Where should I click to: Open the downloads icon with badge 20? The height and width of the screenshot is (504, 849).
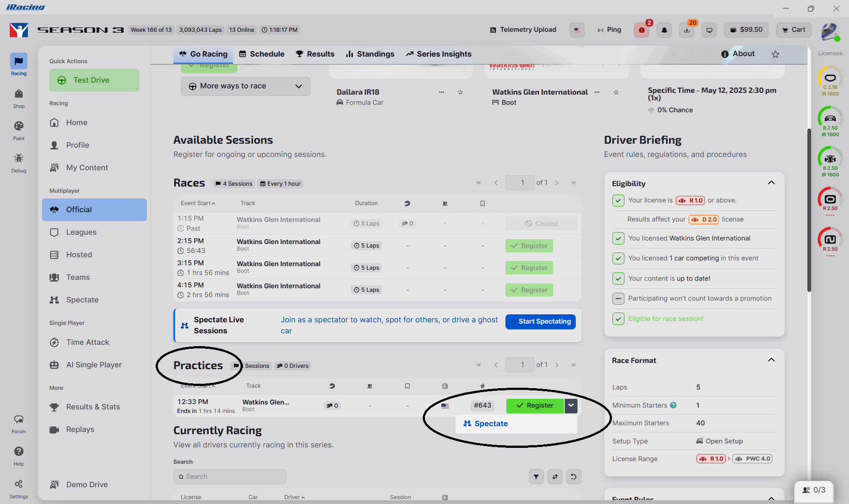pos(687,30)
